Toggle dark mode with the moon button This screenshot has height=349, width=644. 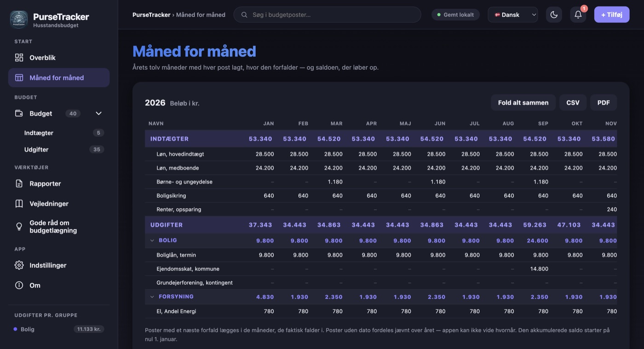(554, 15)
